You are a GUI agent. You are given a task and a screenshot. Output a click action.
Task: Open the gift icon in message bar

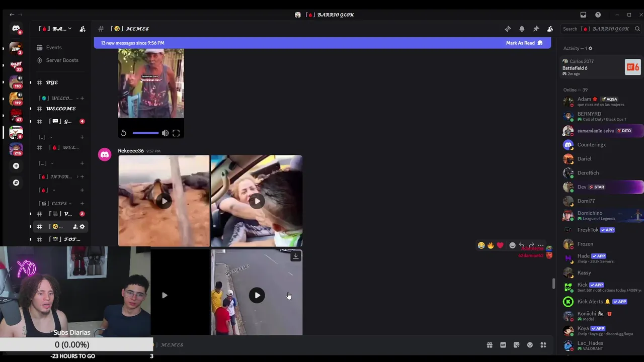coord(490,345)
